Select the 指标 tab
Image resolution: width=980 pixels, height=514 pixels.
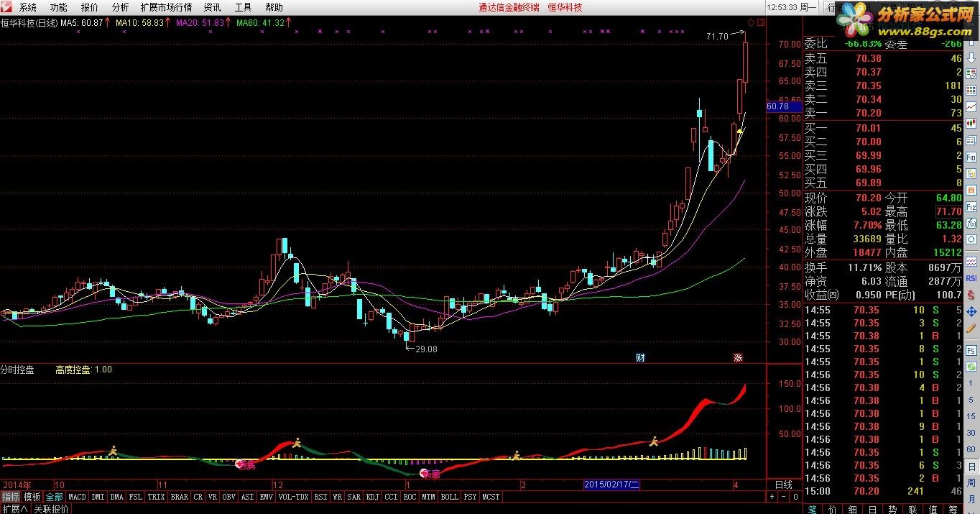click(x=11, y=497)
